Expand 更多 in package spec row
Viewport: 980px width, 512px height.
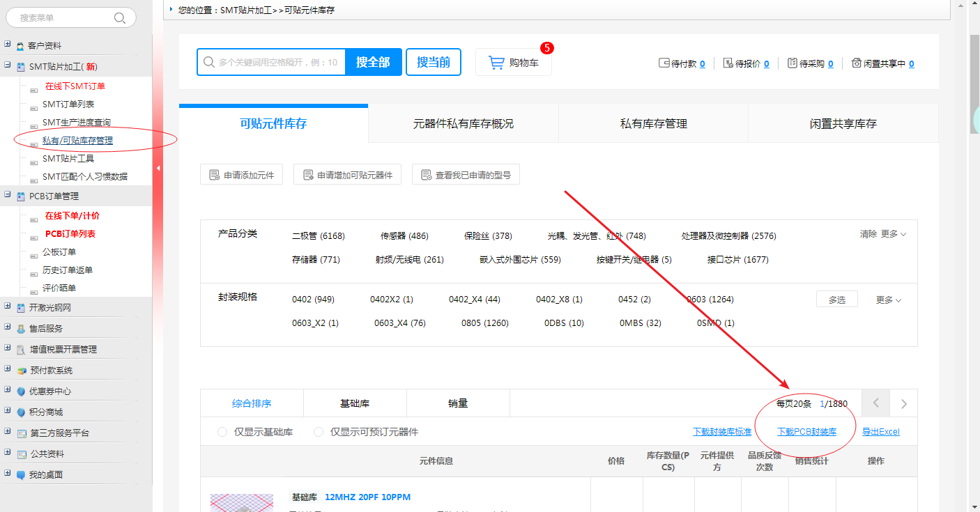coord(888,300)
